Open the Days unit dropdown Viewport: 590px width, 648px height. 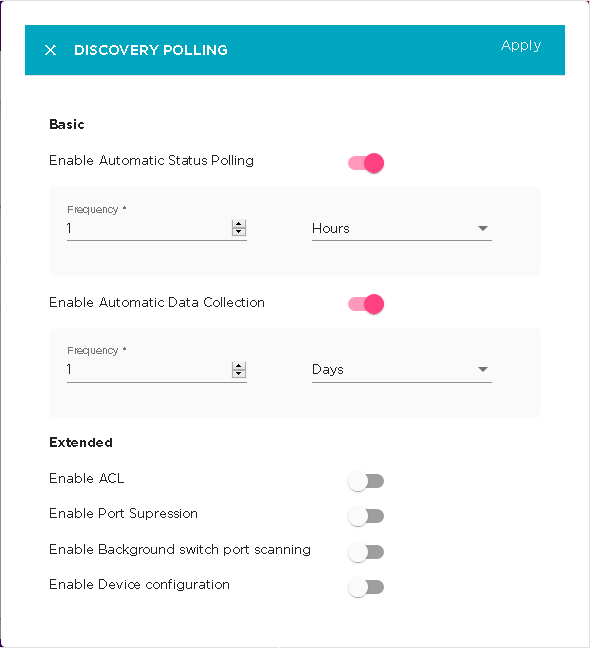pyautogui.click(x=402, y=370)
